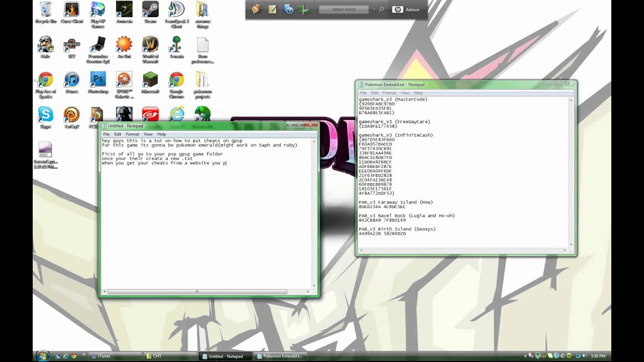Viewport: 644px width, 362px height.
Task: Click the Windows Start orb
Action: [x=42, y=355]
